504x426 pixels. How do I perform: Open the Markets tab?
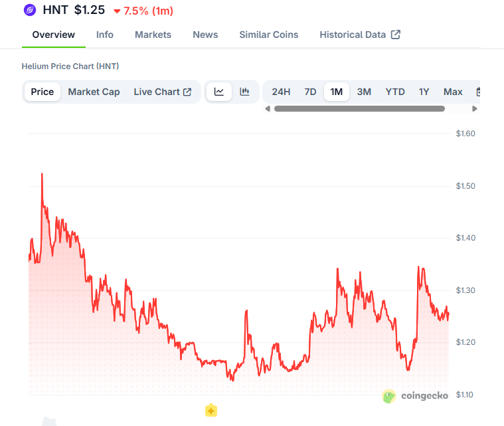(x=153, y=35)
